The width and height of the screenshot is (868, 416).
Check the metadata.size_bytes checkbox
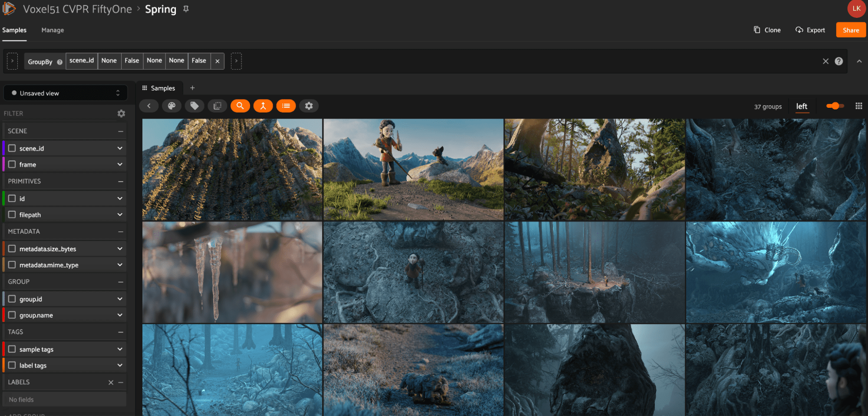coord(12,249)
